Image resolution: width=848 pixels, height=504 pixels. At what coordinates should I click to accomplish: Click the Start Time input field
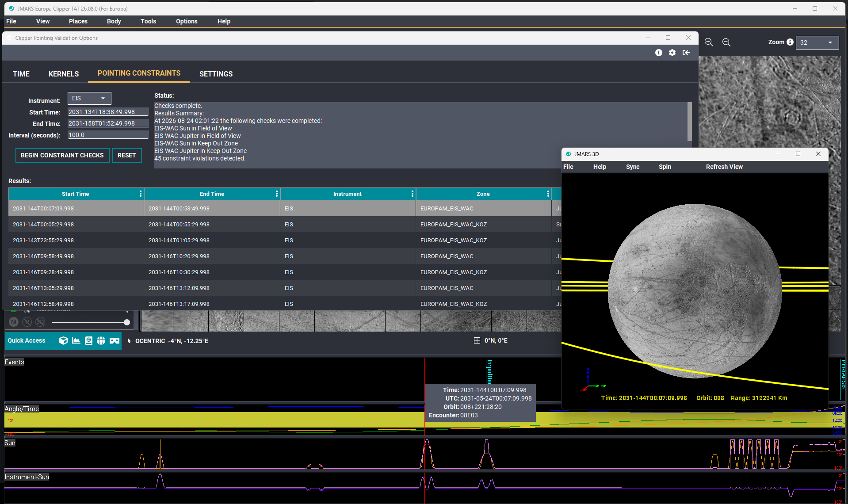coord(108,112)
